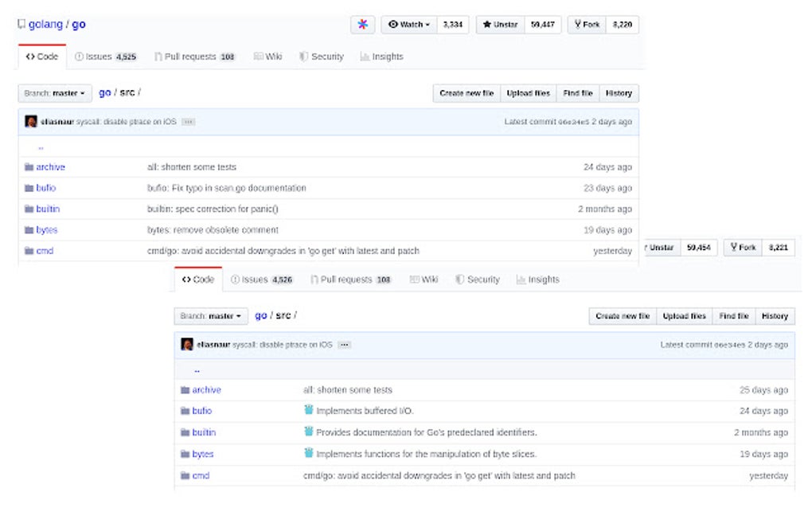Click the book icon beside golang/go repository name
812x508 pixels.
(x=21, y=24)
